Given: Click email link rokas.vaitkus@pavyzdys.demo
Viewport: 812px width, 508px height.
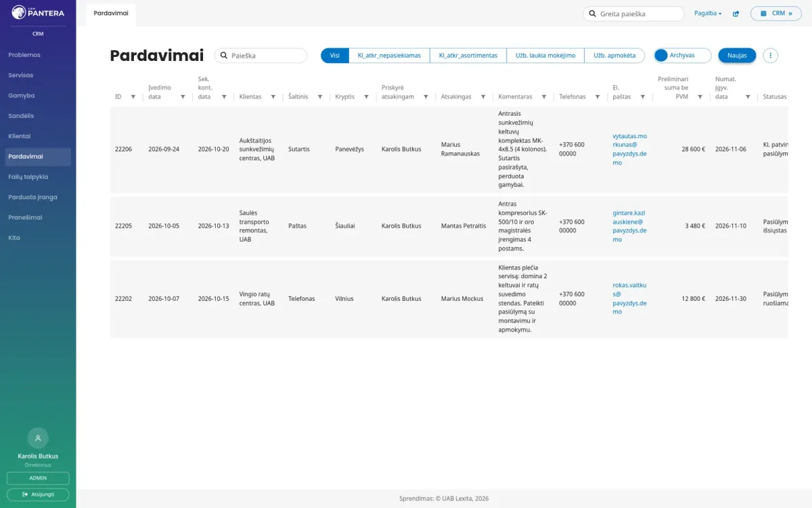Looking at the screenshot, I should tap(629, 299).
